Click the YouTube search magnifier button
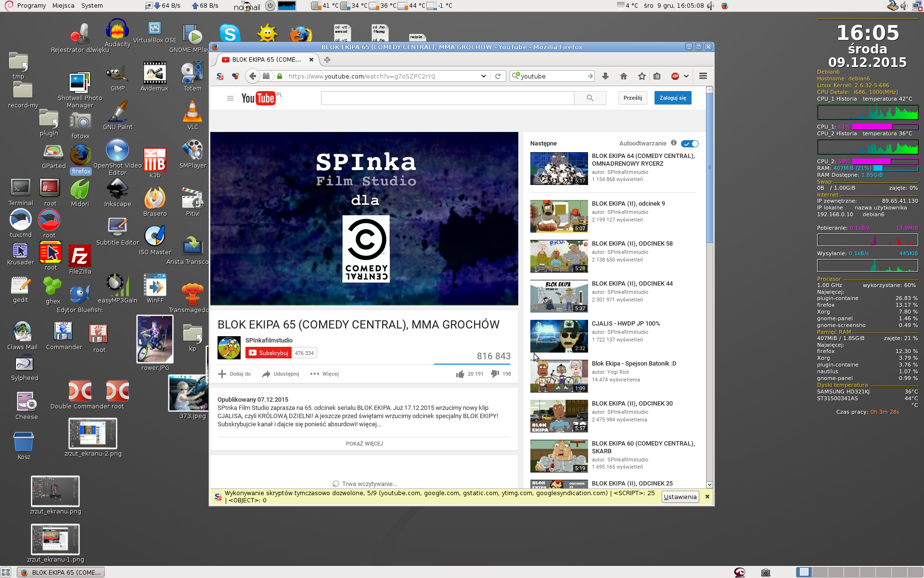This screenshot has height=578, width=924. (x=590, y=98)
